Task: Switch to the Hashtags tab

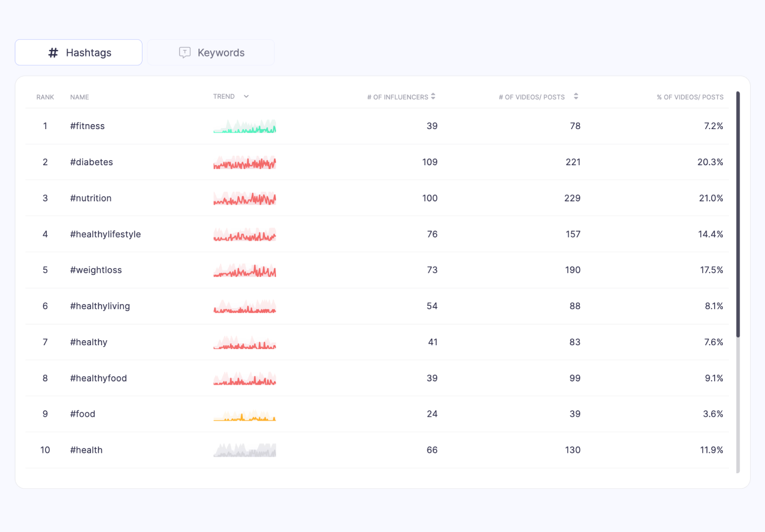Action: pyautogui.click(x=79, y=53)
